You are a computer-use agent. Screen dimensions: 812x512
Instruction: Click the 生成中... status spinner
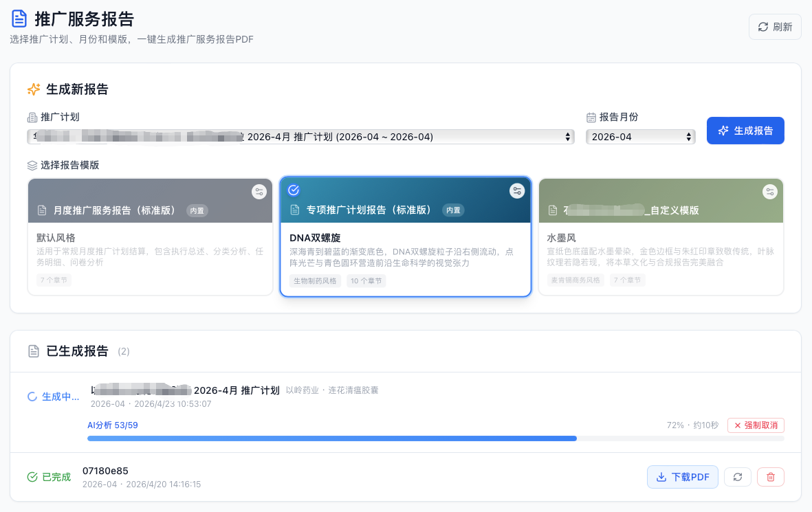click(32, 397)
